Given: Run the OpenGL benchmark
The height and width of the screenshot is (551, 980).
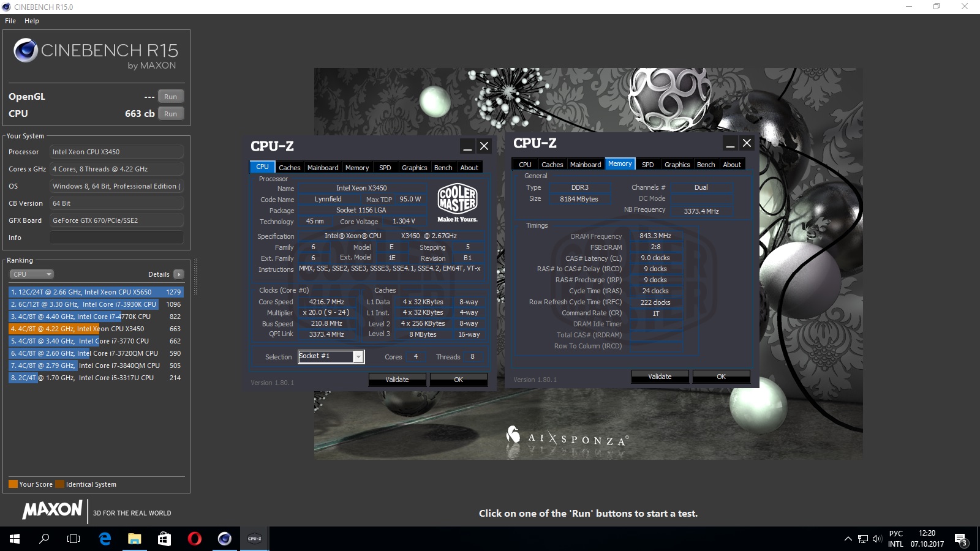Looking at the screenshot, I should (171, 97).
